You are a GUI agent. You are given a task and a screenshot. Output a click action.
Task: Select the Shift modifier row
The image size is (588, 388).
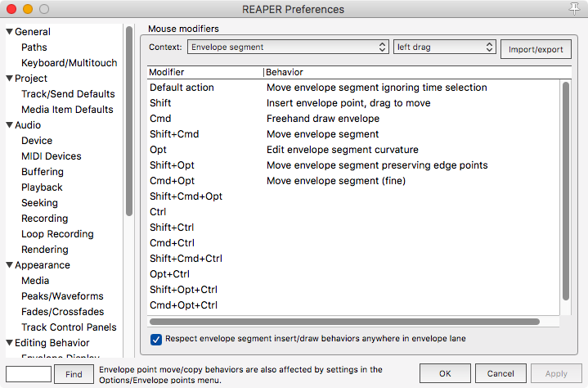tap(352, 103)
